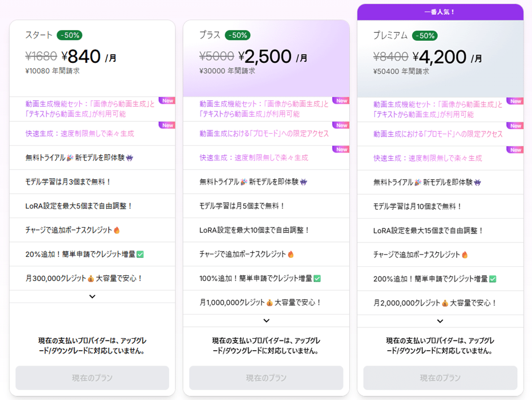Expand the プレミアム plan feature list chevron
This screenshot has height=400, width=532.
[439, 320]
